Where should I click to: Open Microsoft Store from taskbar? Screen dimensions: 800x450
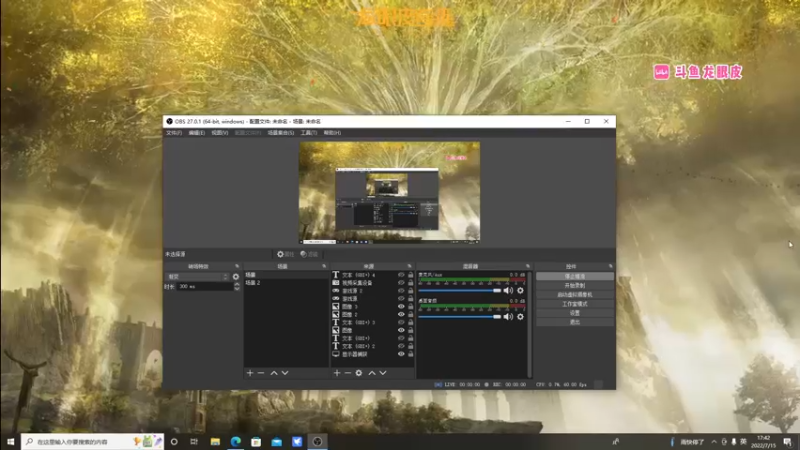[256, 442]
